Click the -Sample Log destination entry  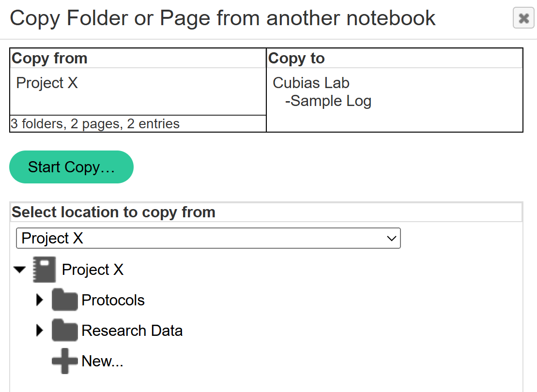[328, 101]
